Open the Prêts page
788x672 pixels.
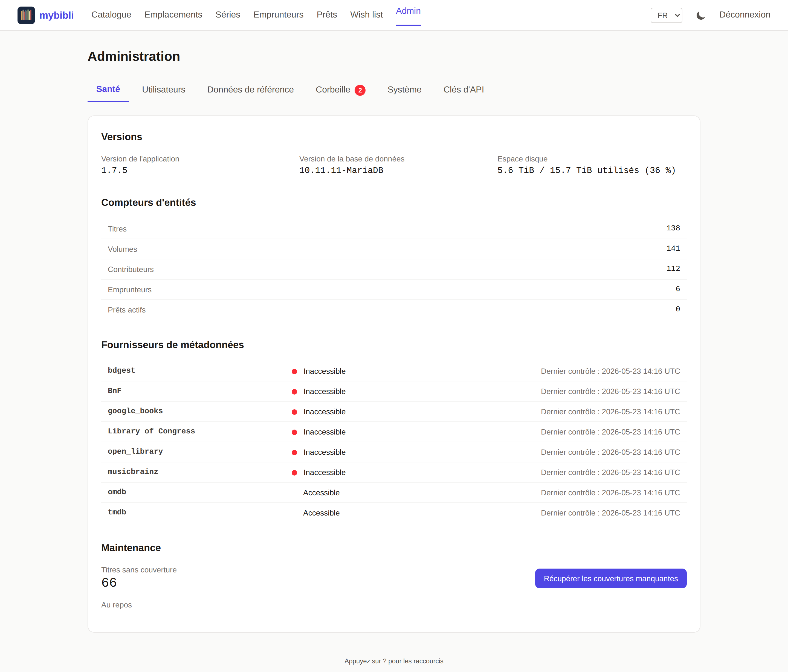[x=327, y=15]
